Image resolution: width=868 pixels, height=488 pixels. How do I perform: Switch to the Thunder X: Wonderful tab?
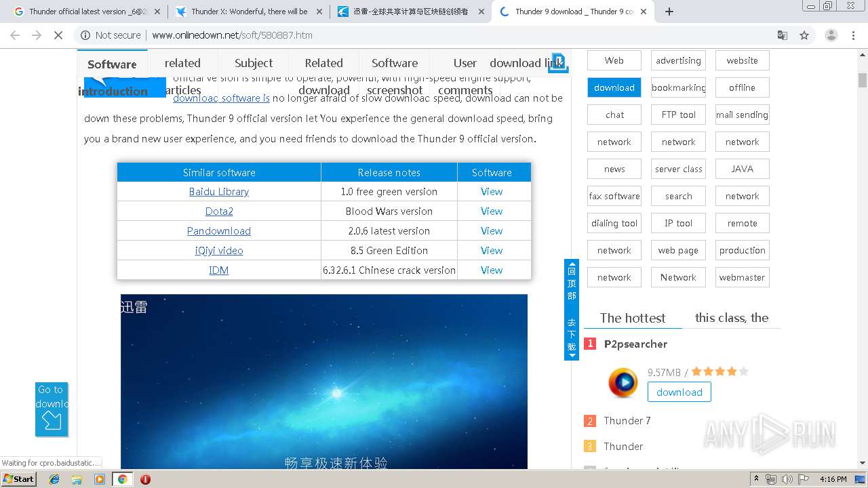[x=249, y=12]
